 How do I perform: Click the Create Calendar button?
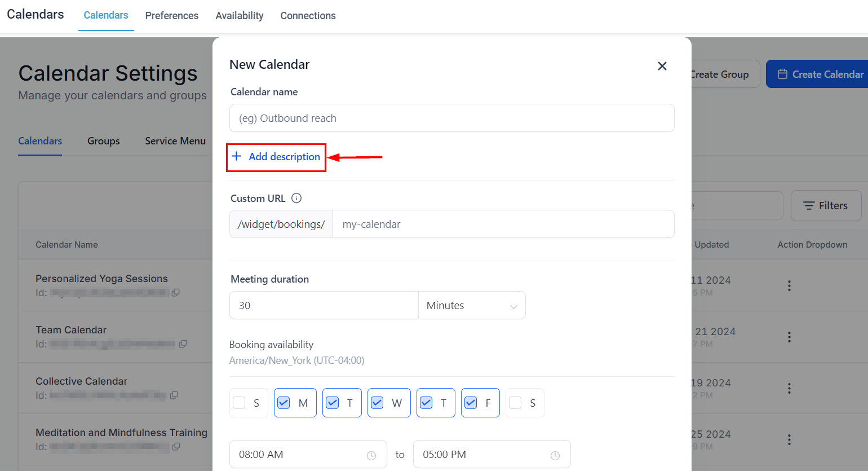(x=821, y=74)
